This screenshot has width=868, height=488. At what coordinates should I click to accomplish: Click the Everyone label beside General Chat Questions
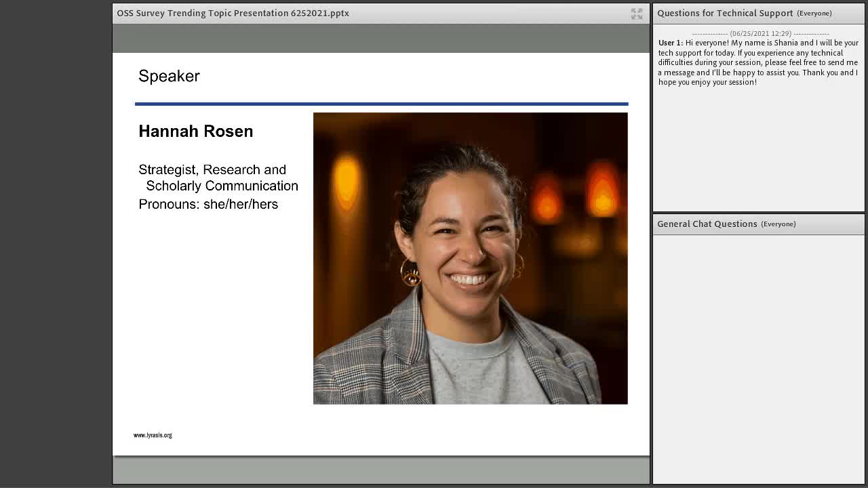pos(778,224)
